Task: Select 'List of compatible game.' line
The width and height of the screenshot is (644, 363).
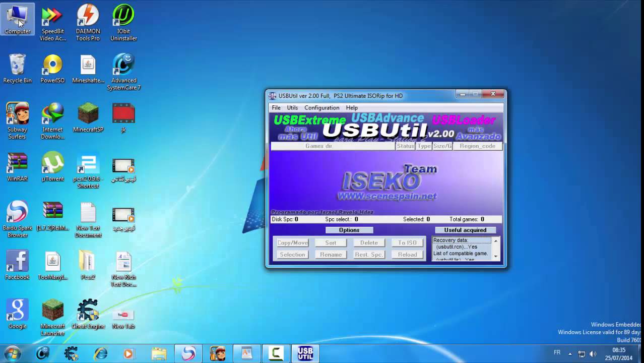Action: point(462,254)
